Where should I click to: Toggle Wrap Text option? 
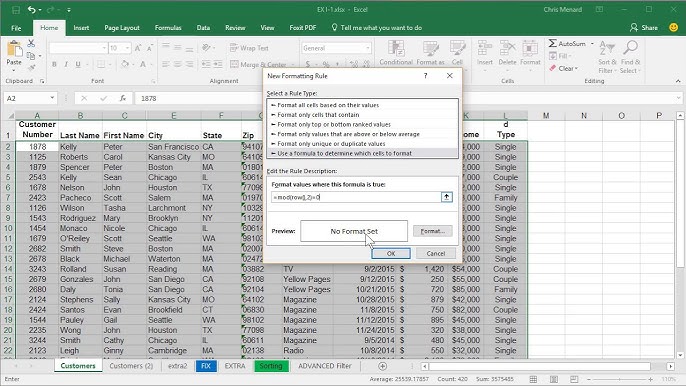[x=249, y=48]
